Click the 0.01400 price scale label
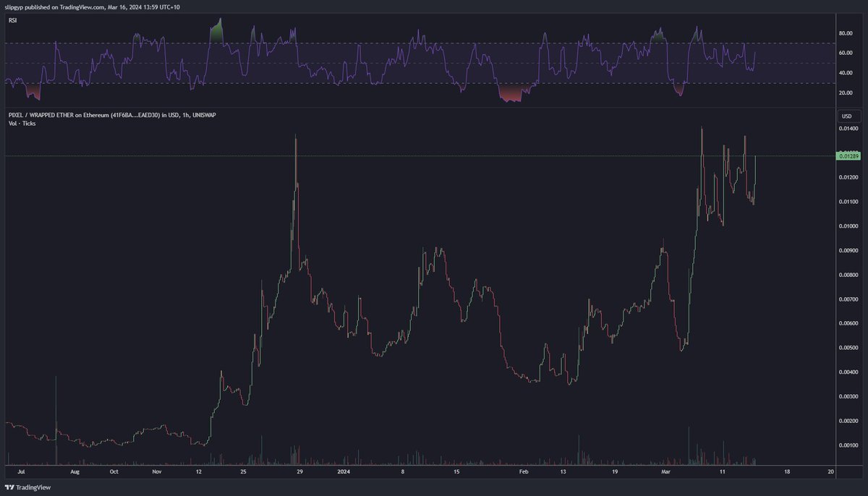 coord(848,129)
